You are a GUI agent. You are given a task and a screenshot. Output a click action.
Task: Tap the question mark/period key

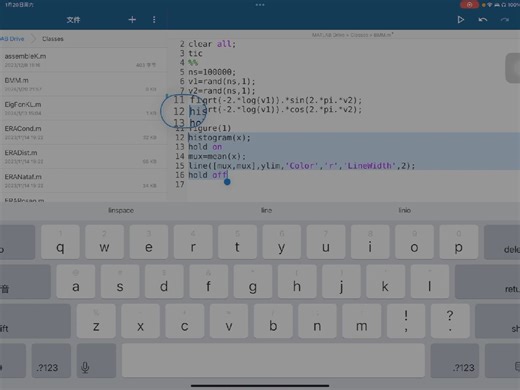450,321
